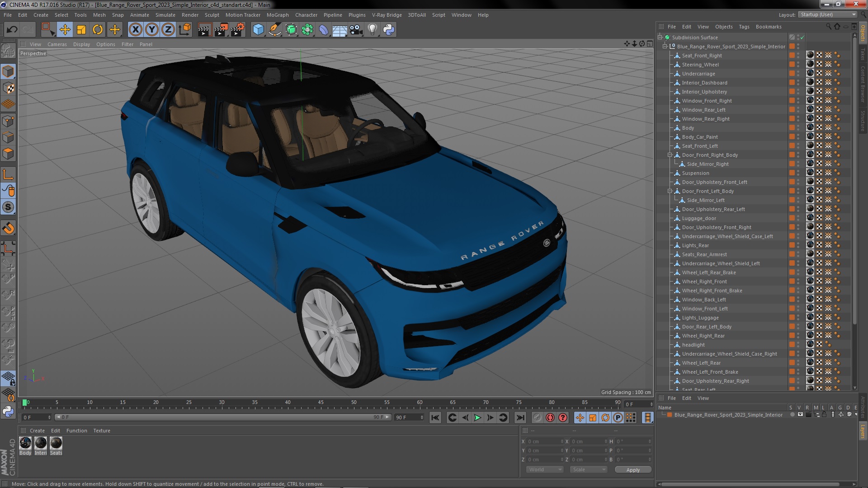
Task: Select the Move tool in top toolbar
Action: (x=65, y=30)
